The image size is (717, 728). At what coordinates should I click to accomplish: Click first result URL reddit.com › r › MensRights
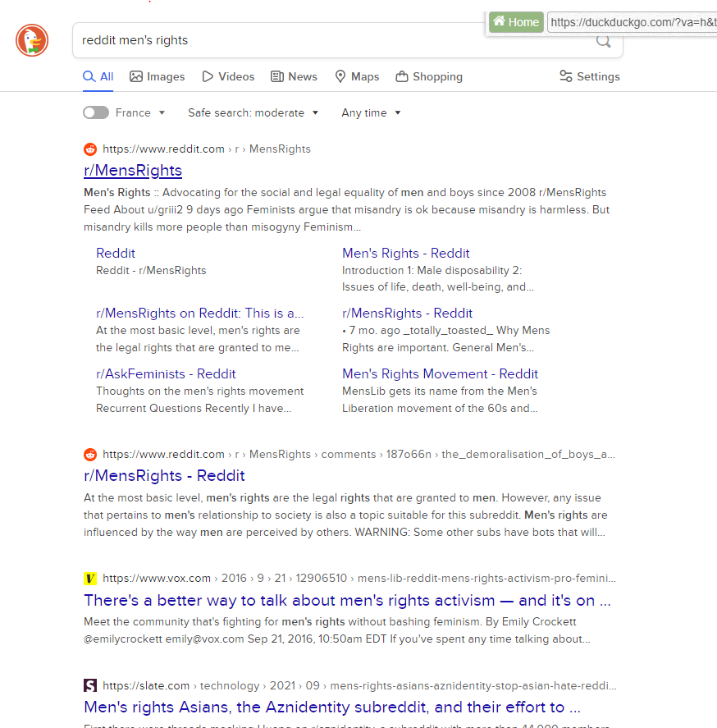coord(207,149)
